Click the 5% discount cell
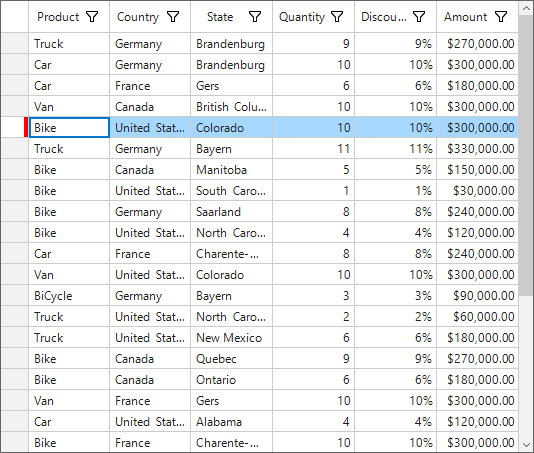This screenshot has width=534, height=453. pos(395,170)
